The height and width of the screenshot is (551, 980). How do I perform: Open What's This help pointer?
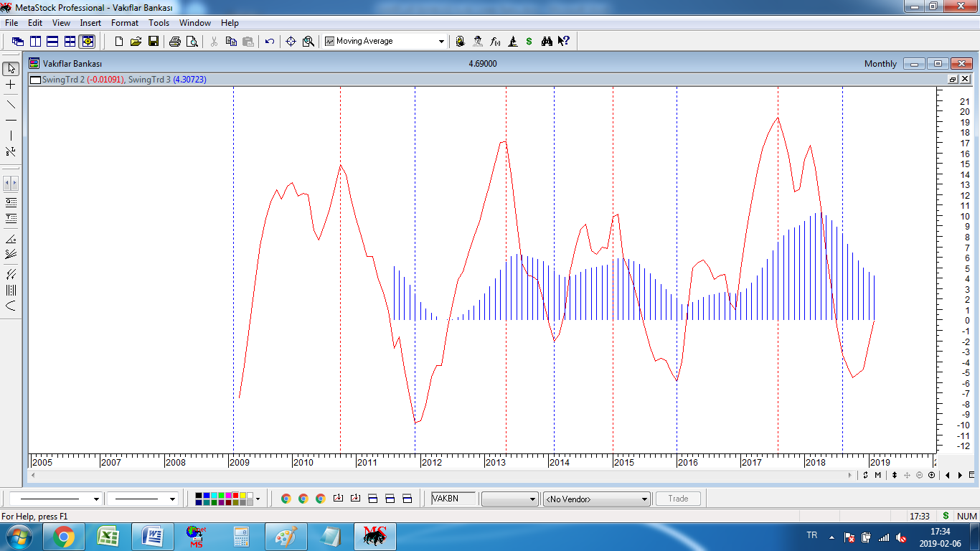[x=564, y=42]
